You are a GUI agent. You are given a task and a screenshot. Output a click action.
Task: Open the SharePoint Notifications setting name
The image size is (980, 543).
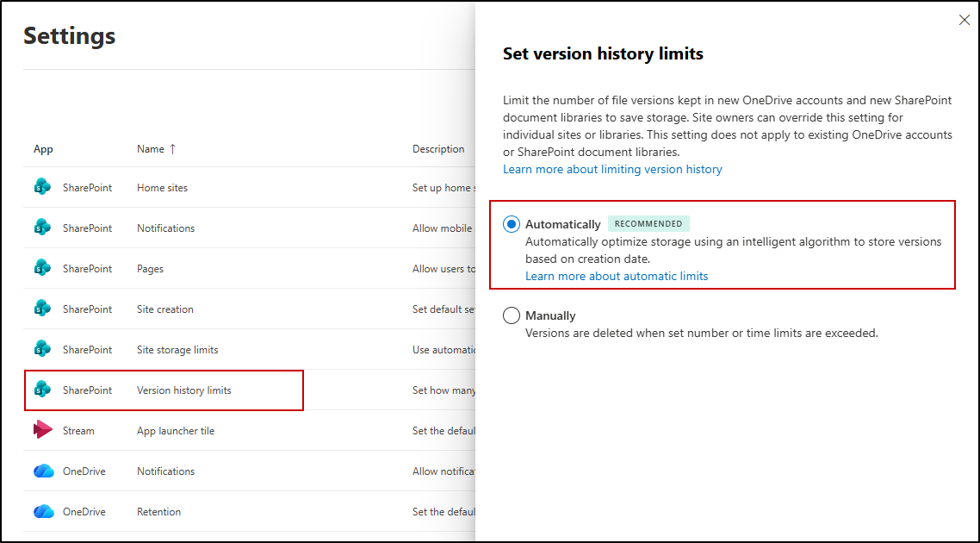165,228
